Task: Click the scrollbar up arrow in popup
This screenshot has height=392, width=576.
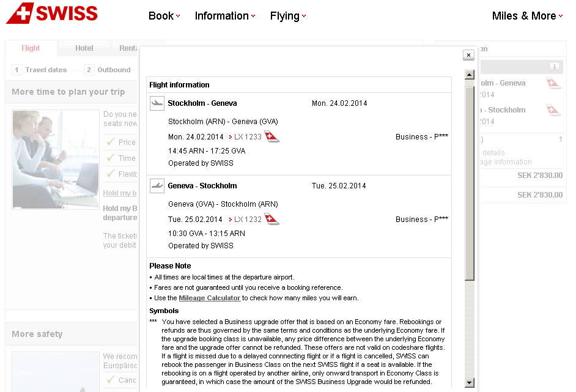Action: [x=470, y=75]
